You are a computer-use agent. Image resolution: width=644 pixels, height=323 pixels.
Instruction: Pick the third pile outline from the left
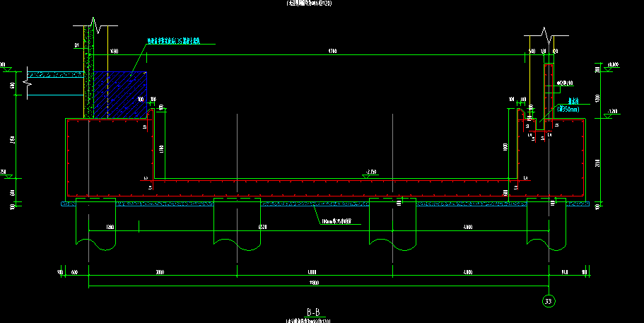click(392, 224)
